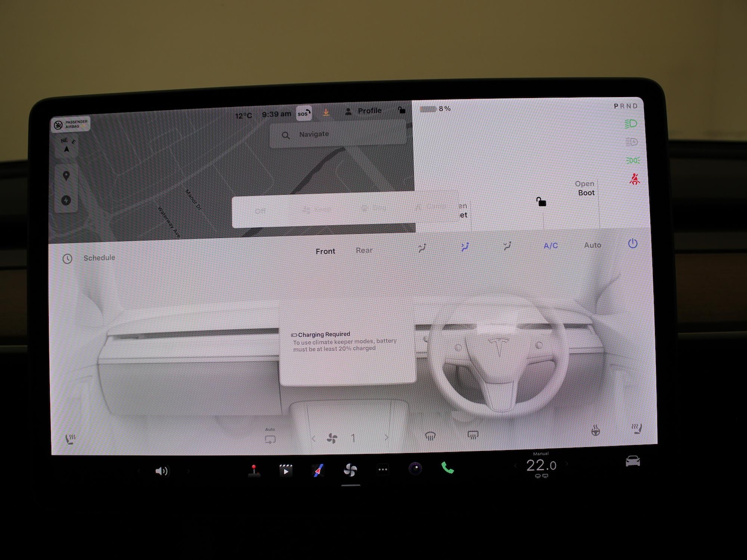747x560 pixels.
Task: Toggle the steering wheel heater
Action: coord(595,431)
